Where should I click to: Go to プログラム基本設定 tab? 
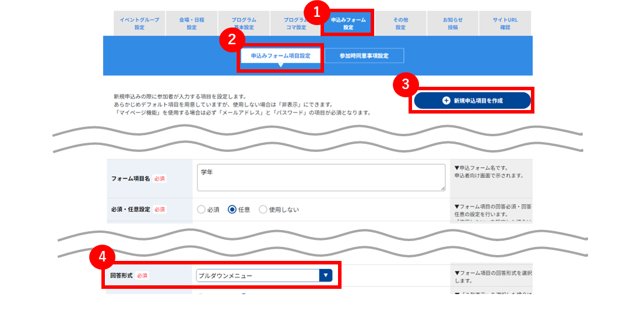pos(244,23)
